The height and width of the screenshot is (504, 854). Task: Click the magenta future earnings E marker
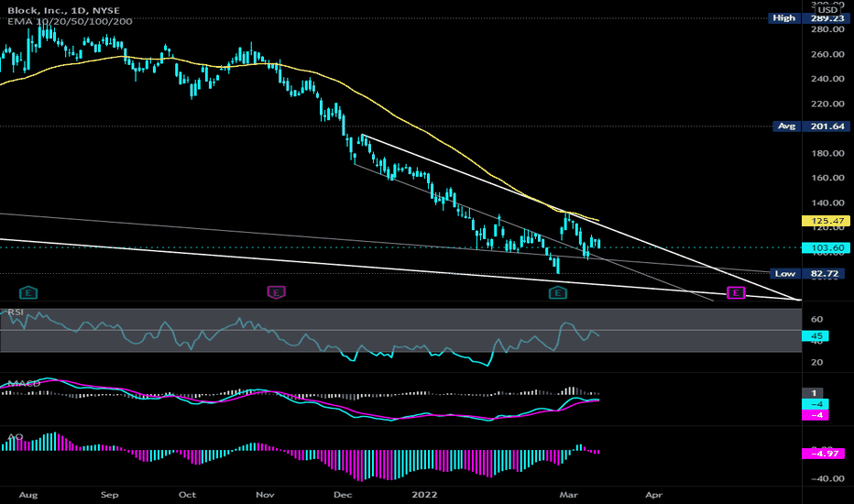pos(736,293)
